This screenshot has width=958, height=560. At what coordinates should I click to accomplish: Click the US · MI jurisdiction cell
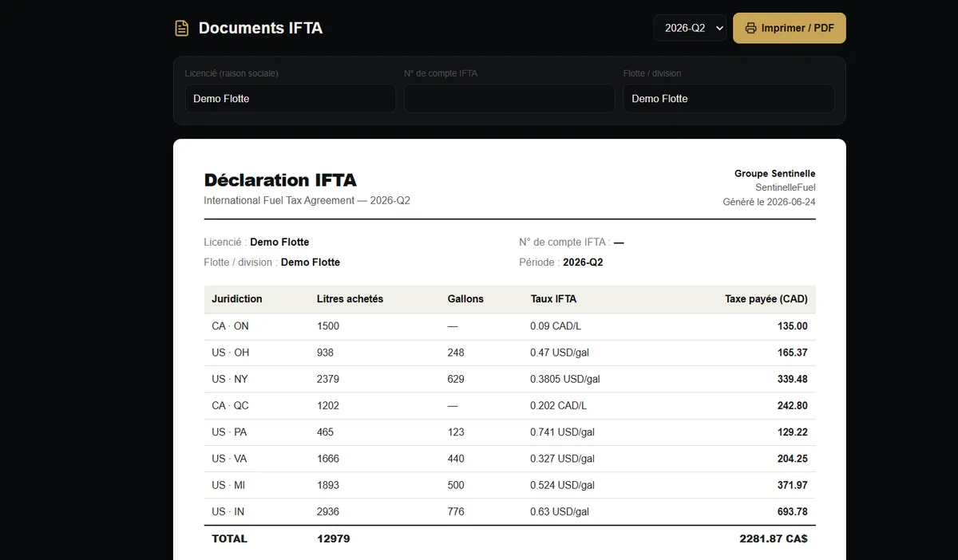pyautogui.click(x=229, y=485)
